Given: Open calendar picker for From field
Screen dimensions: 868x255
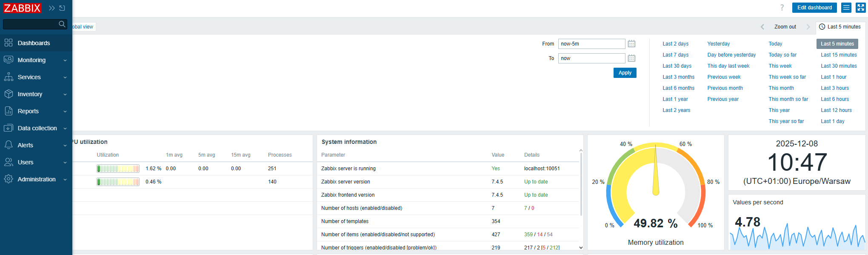Looking at the screenshot, I should (x=631, y=44).
